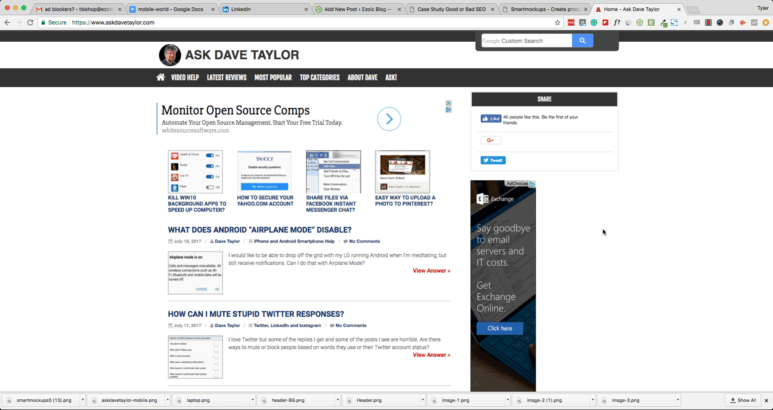Click the Tweet button
This screenshot has height=410, width=773.
click(493, 160)
